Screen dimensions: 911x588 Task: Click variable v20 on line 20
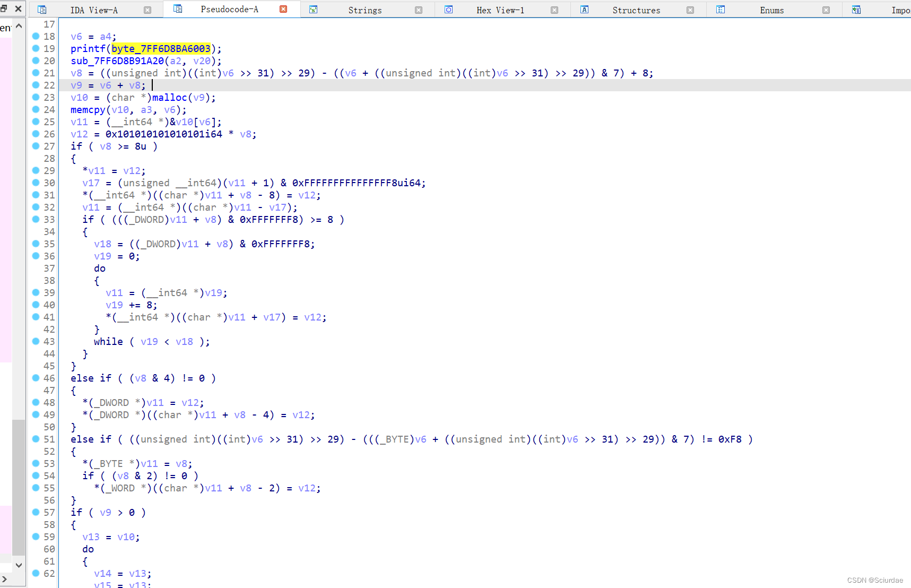[x=202, y=61]
